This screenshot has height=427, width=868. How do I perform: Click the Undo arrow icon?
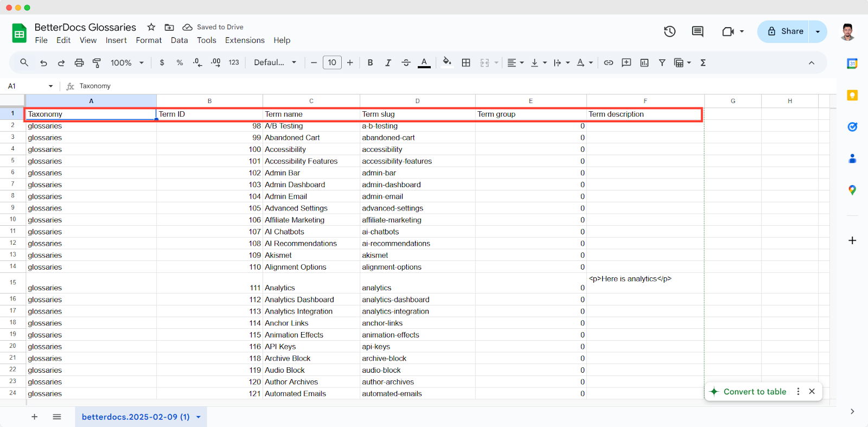43,63
